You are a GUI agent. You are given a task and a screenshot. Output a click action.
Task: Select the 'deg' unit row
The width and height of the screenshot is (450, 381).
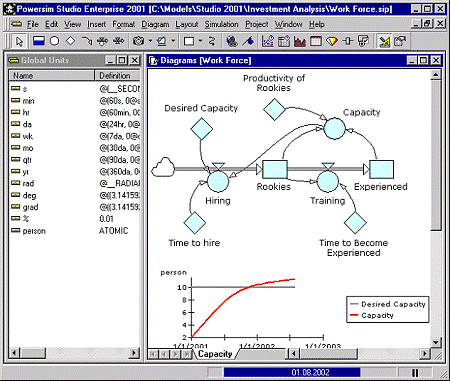click(74, 195)
